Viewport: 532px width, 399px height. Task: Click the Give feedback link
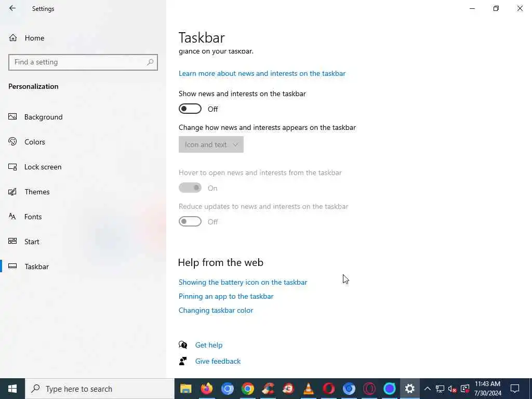click(x=218, y=361)
